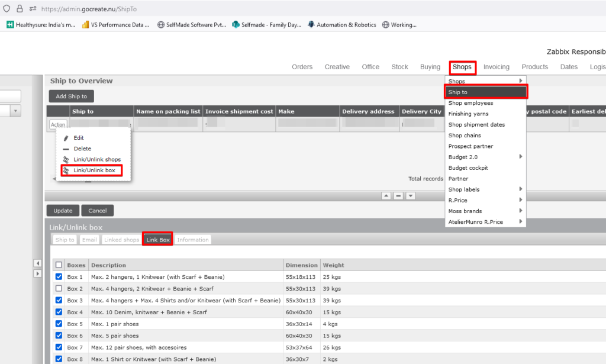Click the minus icon beside Delete
The width and height of the screenshot is (606, 364).
coord(66,149)
